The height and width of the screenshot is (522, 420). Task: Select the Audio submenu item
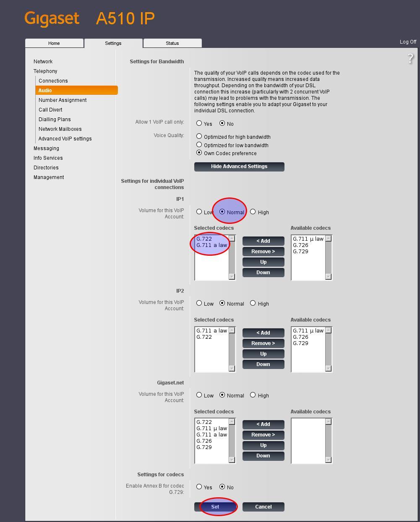tap(76, 90)
